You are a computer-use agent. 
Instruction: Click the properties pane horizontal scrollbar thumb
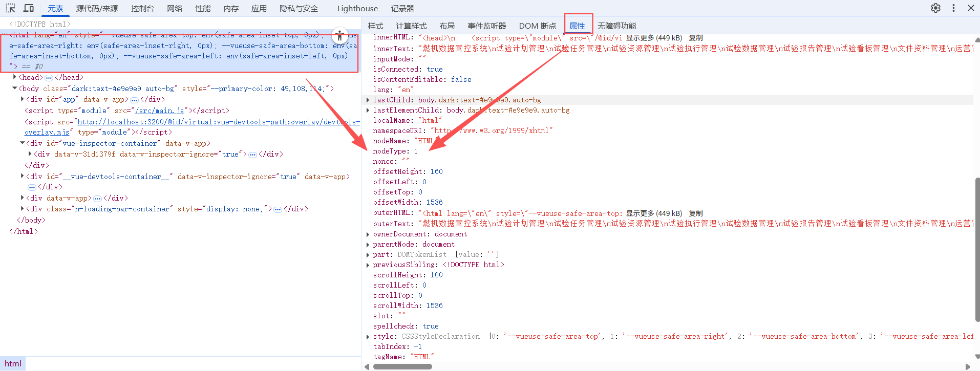coord(402,366)
